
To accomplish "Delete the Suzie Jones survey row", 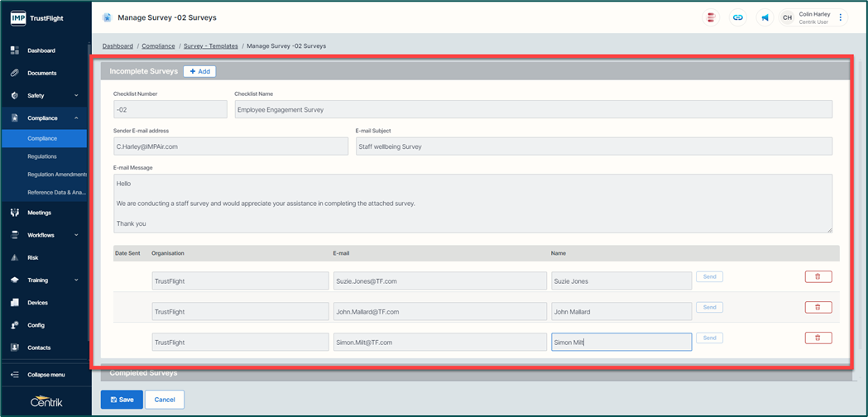I will pos(818,276).
